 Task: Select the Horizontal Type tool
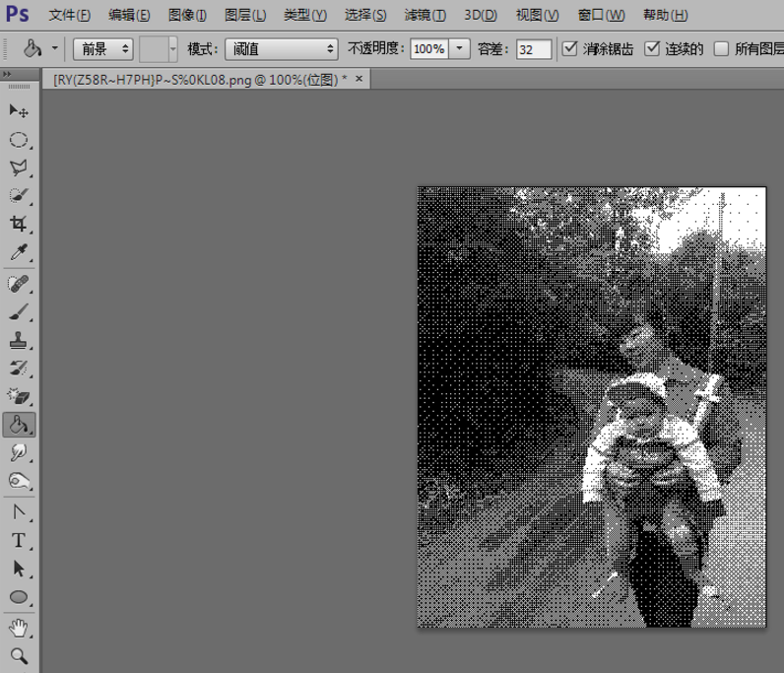click(x=19, y=540)
